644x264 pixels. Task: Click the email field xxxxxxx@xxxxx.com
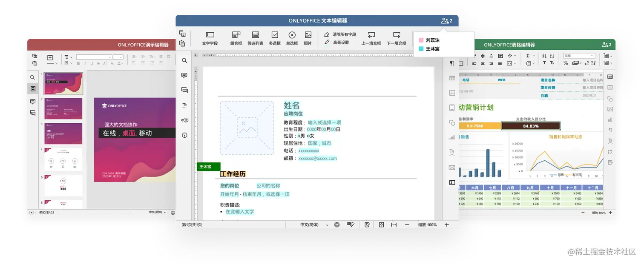317,158
